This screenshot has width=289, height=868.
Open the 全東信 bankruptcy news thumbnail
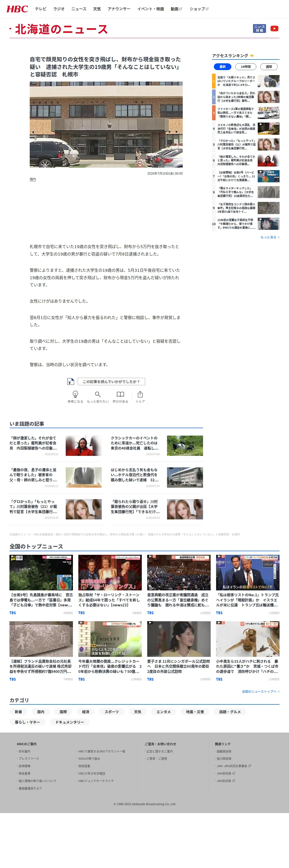click(110, 639)
